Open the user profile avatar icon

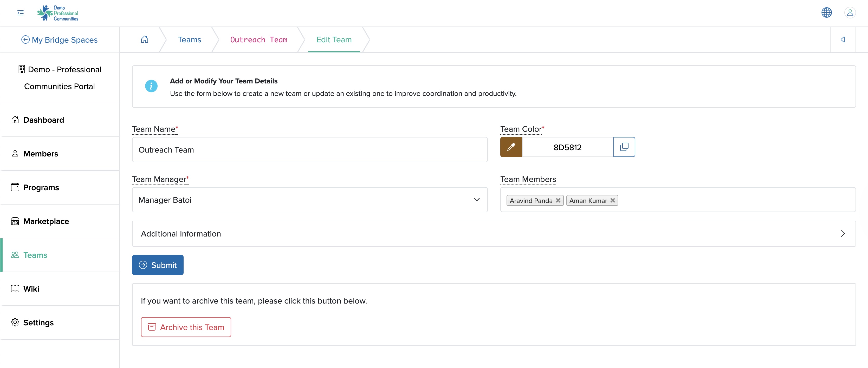pos(850,13)
